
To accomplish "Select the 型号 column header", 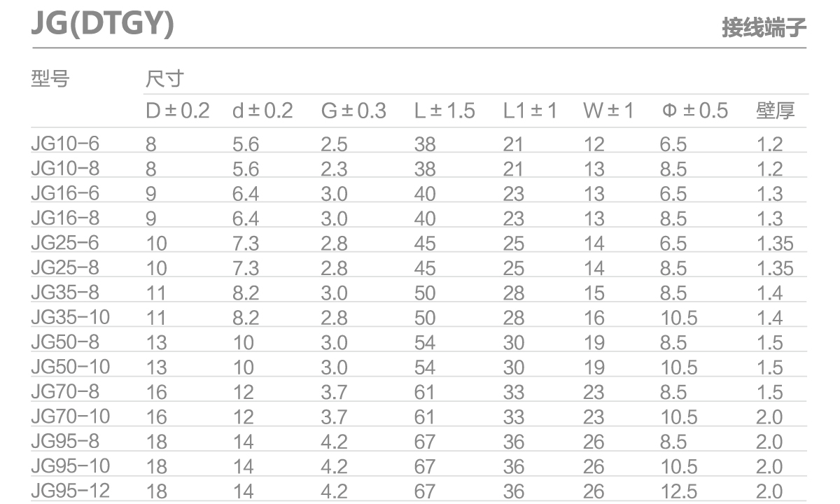I will (50, 78).
